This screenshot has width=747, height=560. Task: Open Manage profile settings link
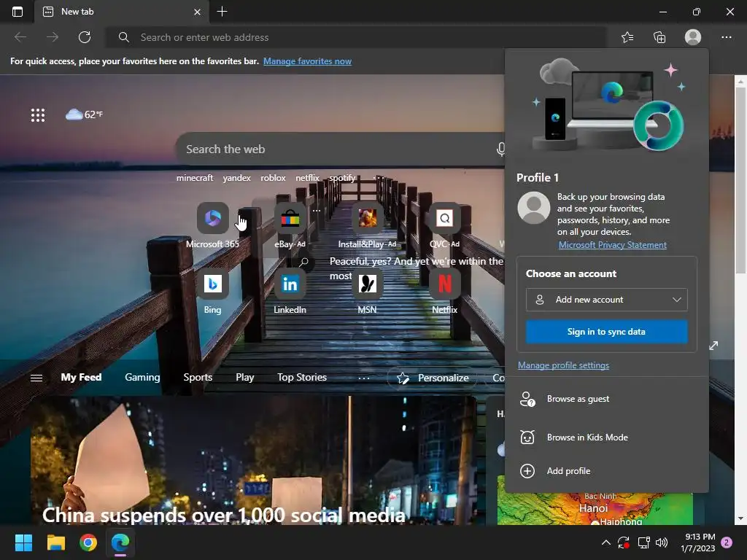point(563,365)
